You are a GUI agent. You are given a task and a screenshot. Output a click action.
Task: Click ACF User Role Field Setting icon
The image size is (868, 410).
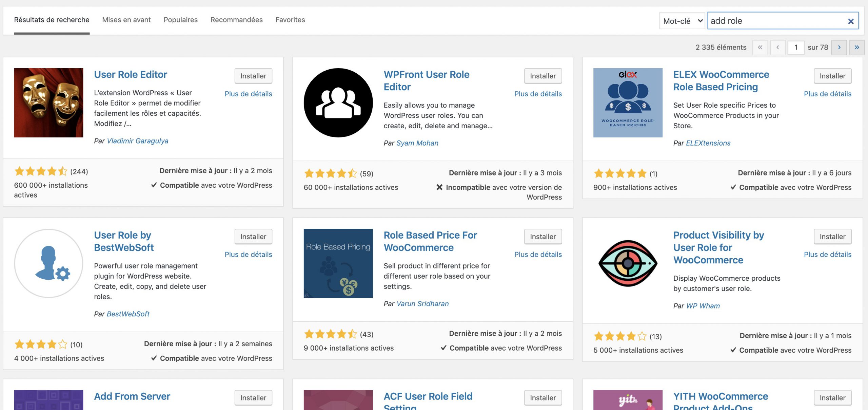(338, 400)
